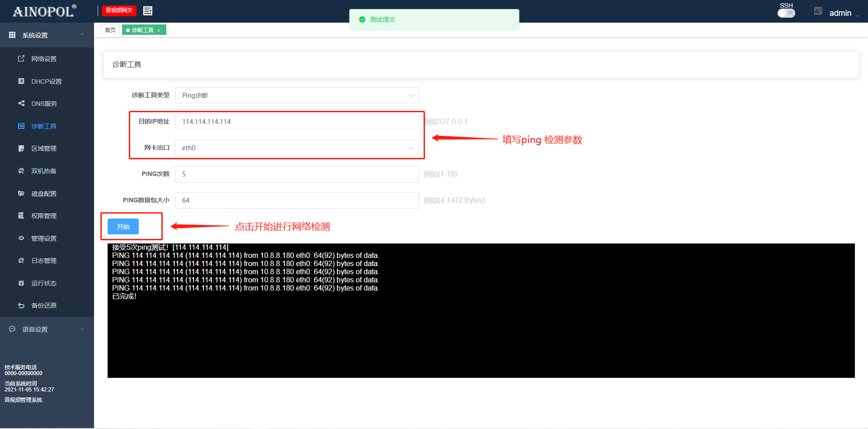
Task: Toggle the SSH switch
Action: (786, 13)
